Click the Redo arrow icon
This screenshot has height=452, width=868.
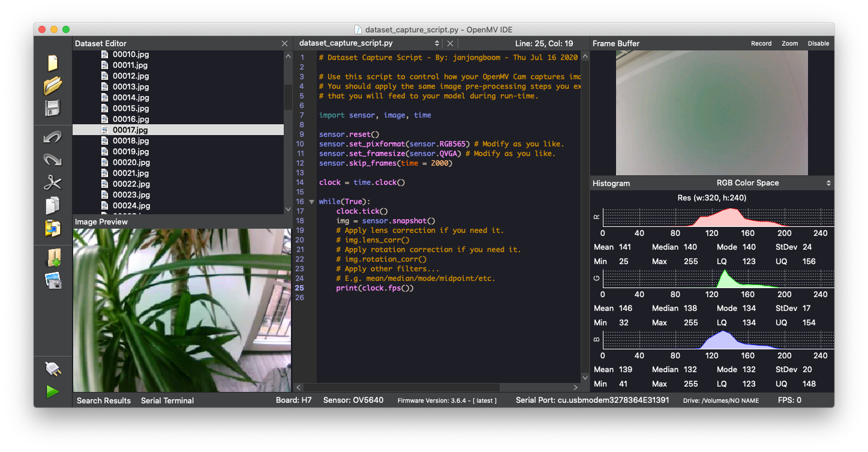tap(53, 160)
